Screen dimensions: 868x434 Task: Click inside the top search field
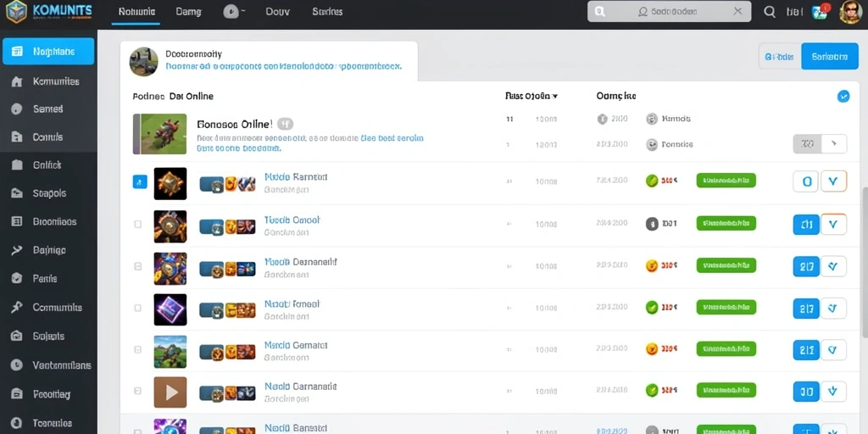point(669,11)
